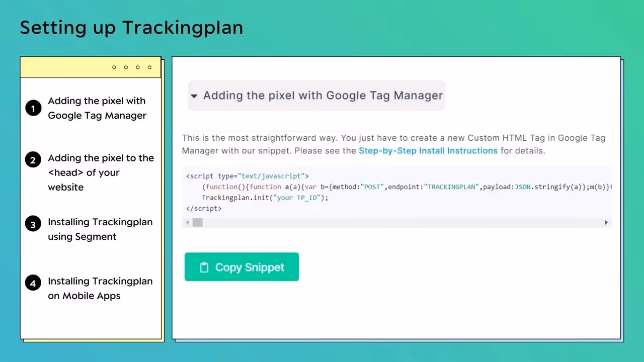Click the 'Trackingplan.init("your TP_ID");' code line
Image resolution: width=644 pixels, height=362 pixels.
[x=265, y=198]
